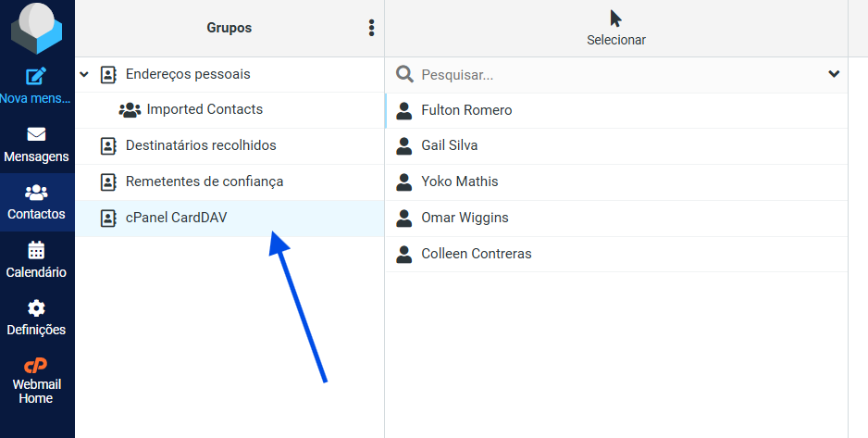Expand search options chevron dropdown

point(834,74)
